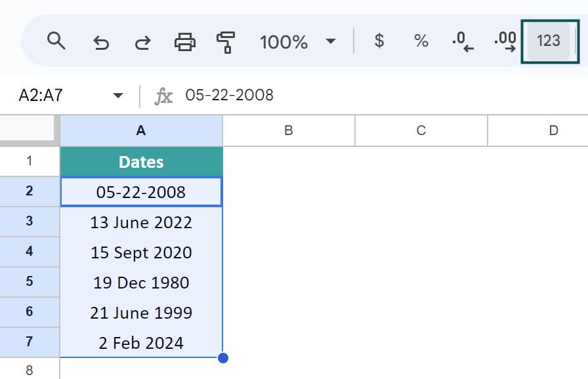Select column B header

tap(289, 130)
